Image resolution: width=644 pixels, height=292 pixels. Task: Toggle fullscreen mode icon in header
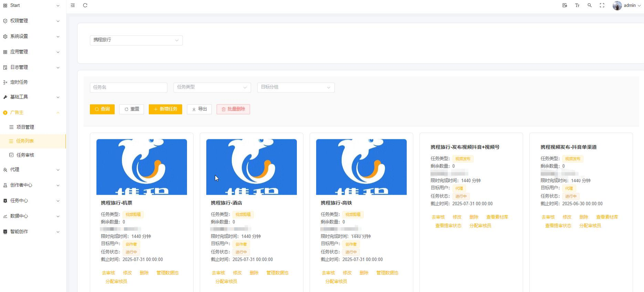(x=602, y=5)
